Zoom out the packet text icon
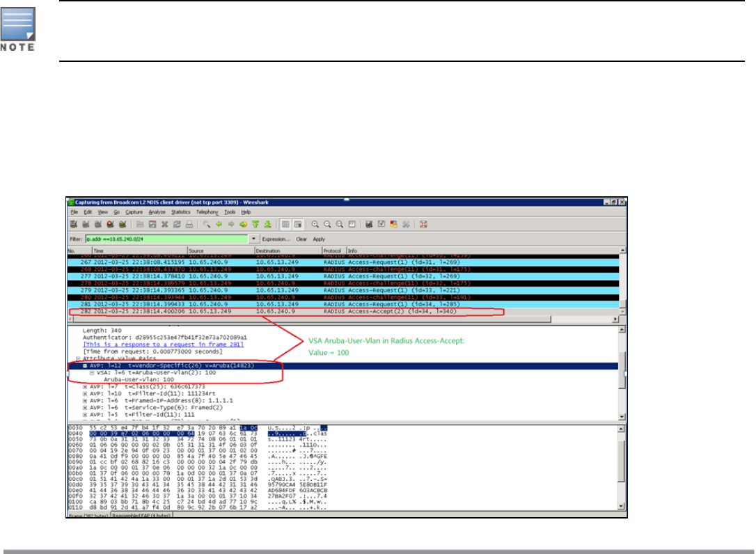The height and width of the screenshot is (554, 756). pos(327,224)
